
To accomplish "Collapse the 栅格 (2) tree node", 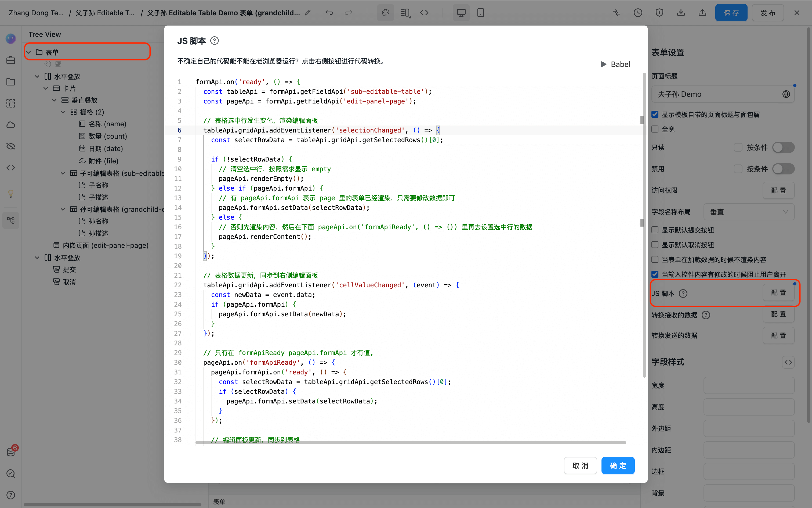I will [63, 112].
